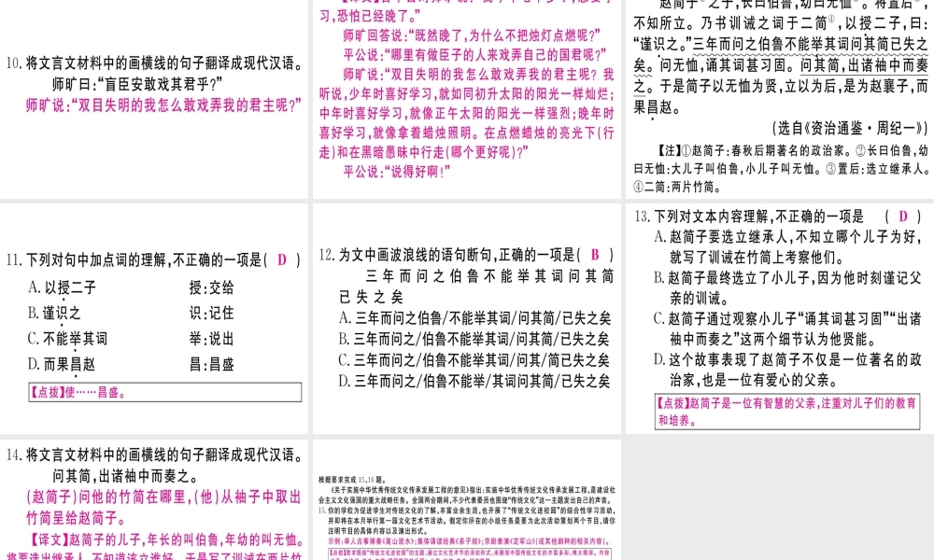Select option 'C. 不能举其词' in question 11

67,339
